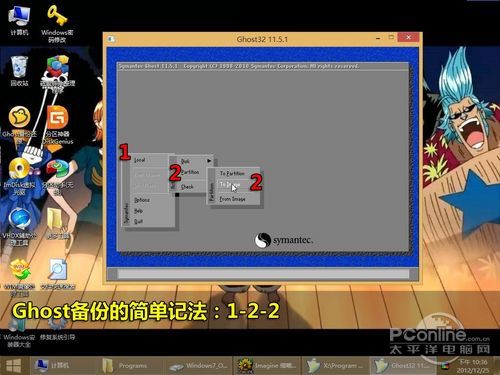Open the 分区神器 DiskGenius desktop icon
The image size is (500, 375).
(x=58, y=125)
